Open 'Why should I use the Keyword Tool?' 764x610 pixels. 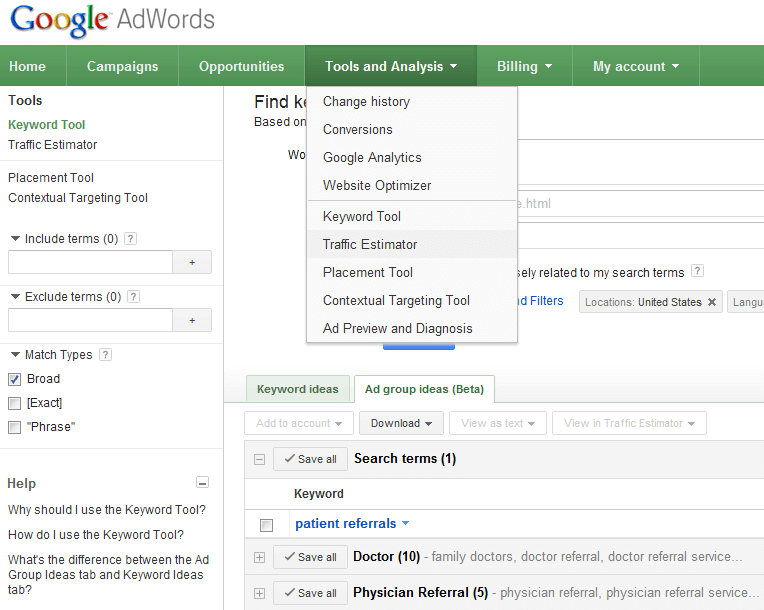click(x=107, y=510)
